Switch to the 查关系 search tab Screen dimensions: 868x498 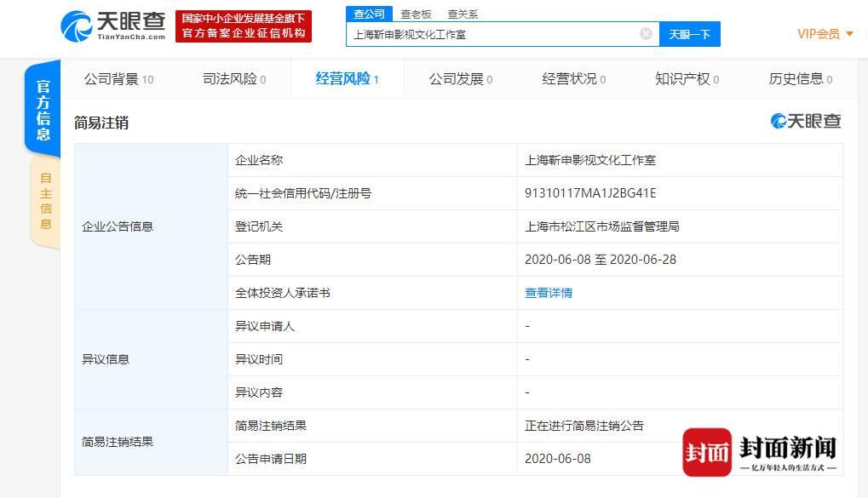463,14
